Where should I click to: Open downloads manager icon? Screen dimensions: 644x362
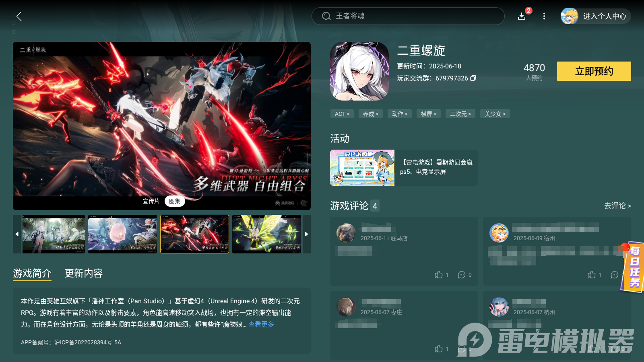click(522, 16)
